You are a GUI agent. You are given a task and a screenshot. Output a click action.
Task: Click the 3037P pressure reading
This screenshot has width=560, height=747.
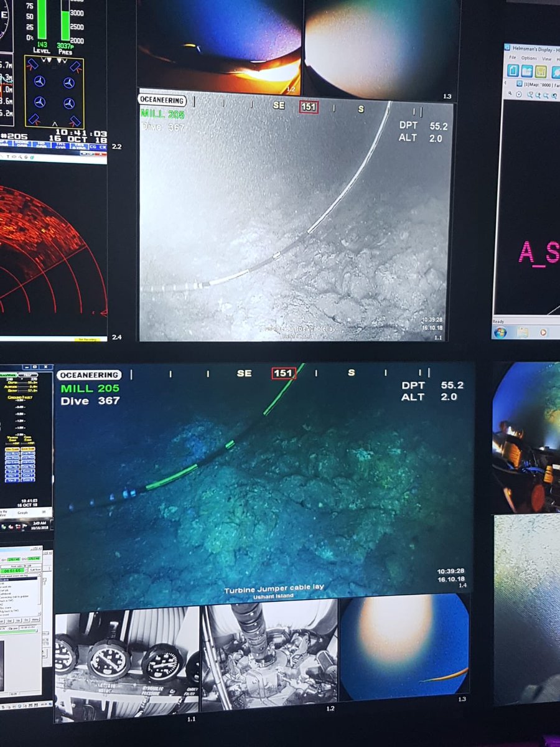[x=65, y=45]
